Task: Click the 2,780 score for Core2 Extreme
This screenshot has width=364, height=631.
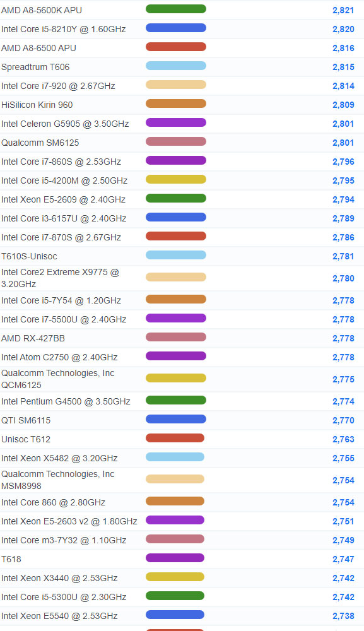Action: [x=343, y=278]
